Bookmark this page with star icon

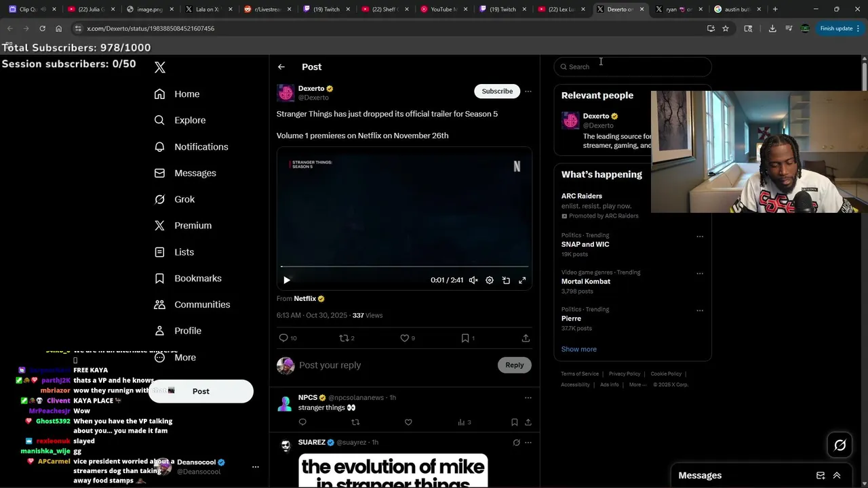tap(726, 28)
